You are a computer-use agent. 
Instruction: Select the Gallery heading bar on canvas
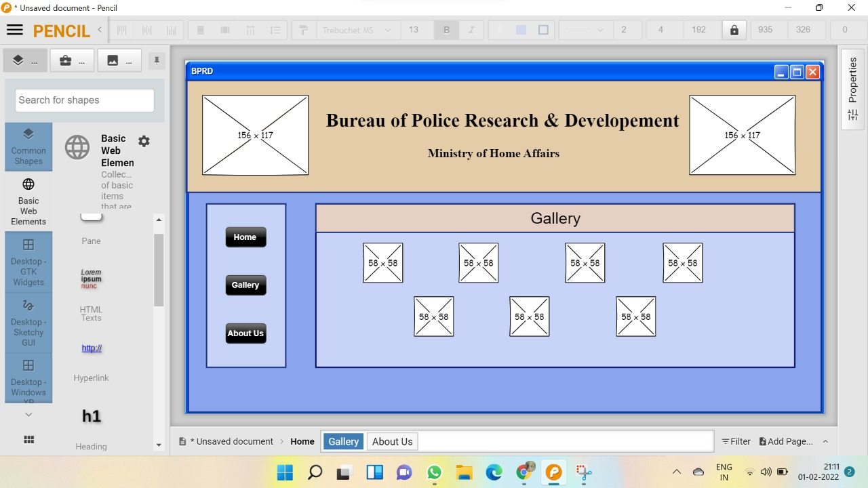[x=555, y=218]
